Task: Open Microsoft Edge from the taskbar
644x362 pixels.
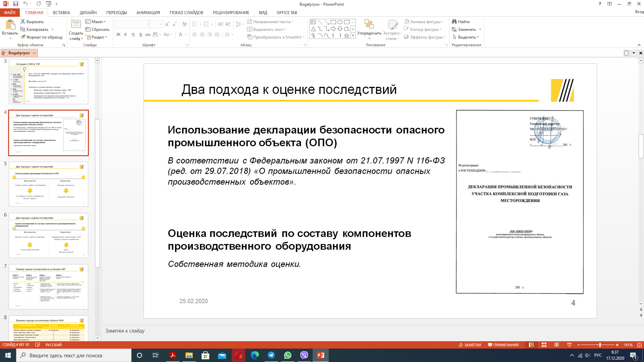Action: (x=255, y=355)
